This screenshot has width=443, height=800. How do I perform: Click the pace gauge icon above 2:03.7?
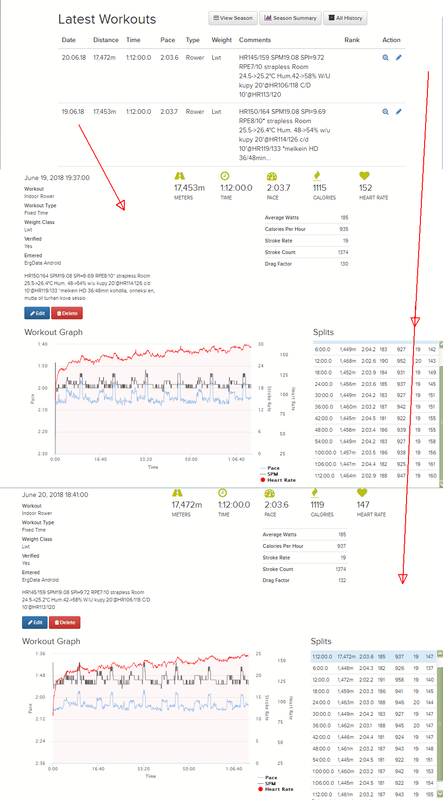tap(271, 176)
